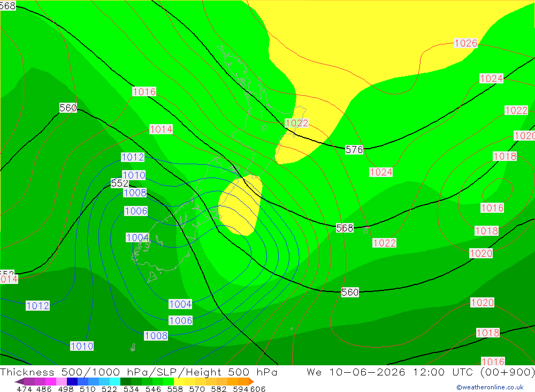
Task: Select the chart title 'Thickness 500/1000 hPa/SLP/Height 500 hPa'
Action: [x=139, y=372]
